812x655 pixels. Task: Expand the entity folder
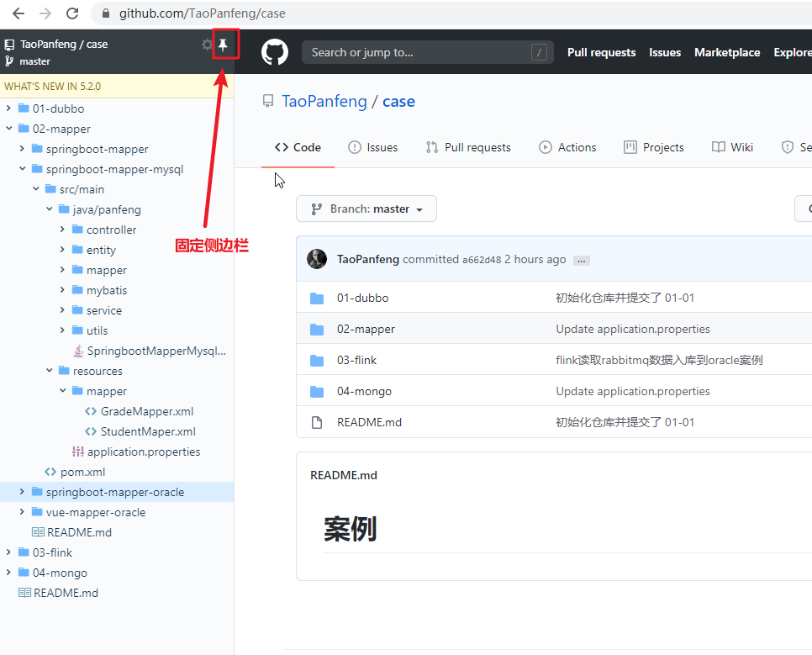(x=62, y=250)
